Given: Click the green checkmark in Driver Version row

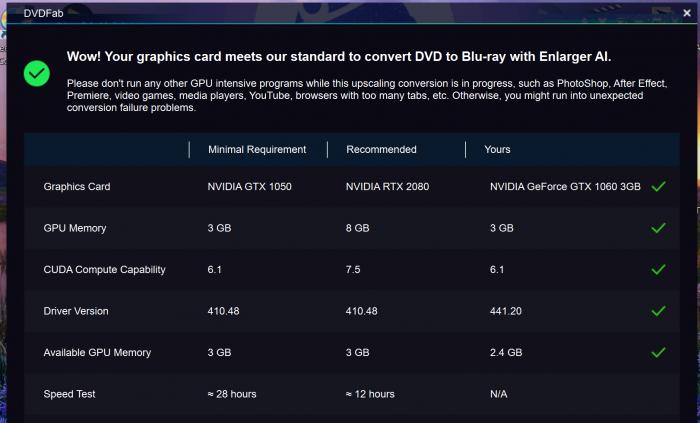Looking at the screenshot, I should point(658,311).
